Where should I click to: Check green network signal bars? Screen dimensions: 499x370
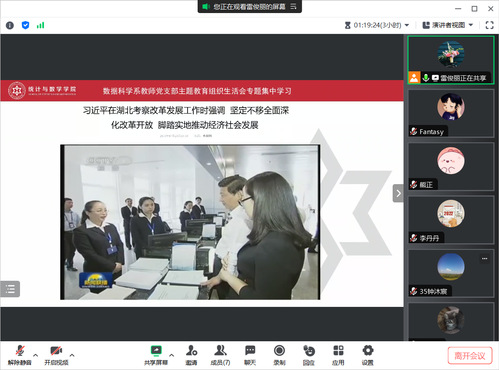click(x=40, y=25)
